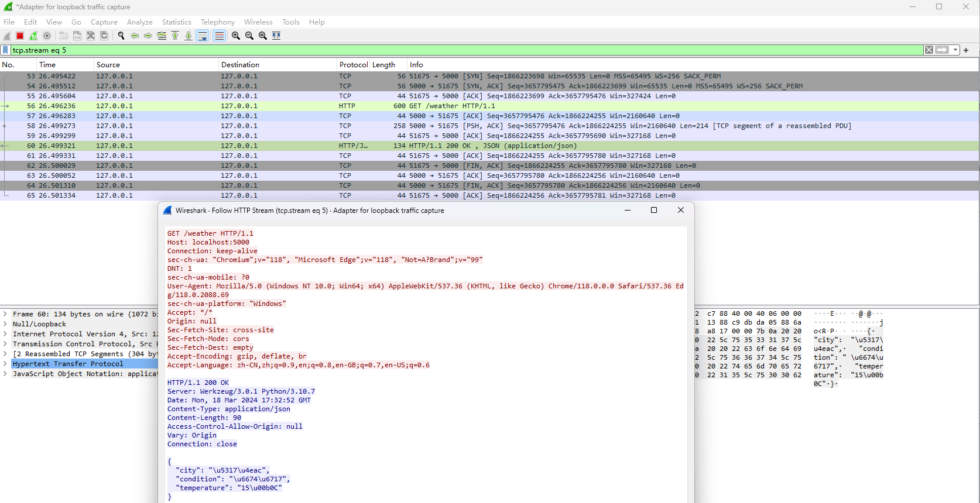
Task: Reload this capture file from toolbar
Action: (x=104, y=36)
